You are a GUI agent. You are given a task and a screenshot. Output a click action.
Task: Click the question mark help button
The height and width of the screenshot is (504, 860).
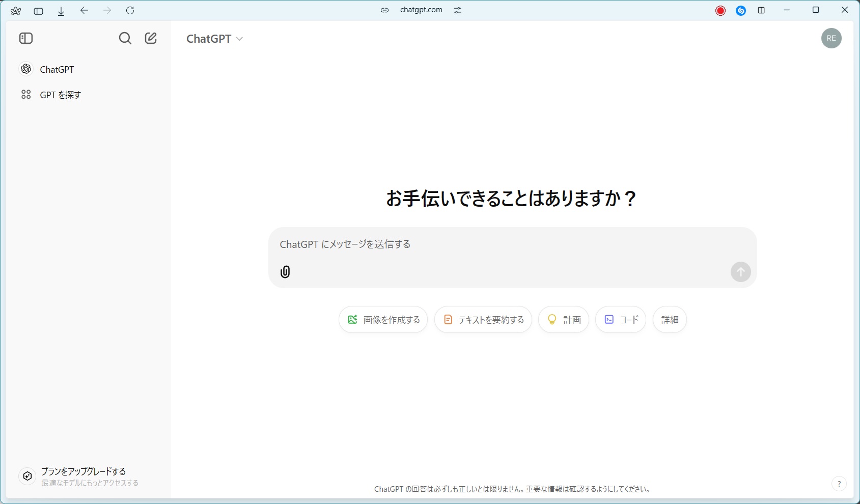[x=839, y=484]
